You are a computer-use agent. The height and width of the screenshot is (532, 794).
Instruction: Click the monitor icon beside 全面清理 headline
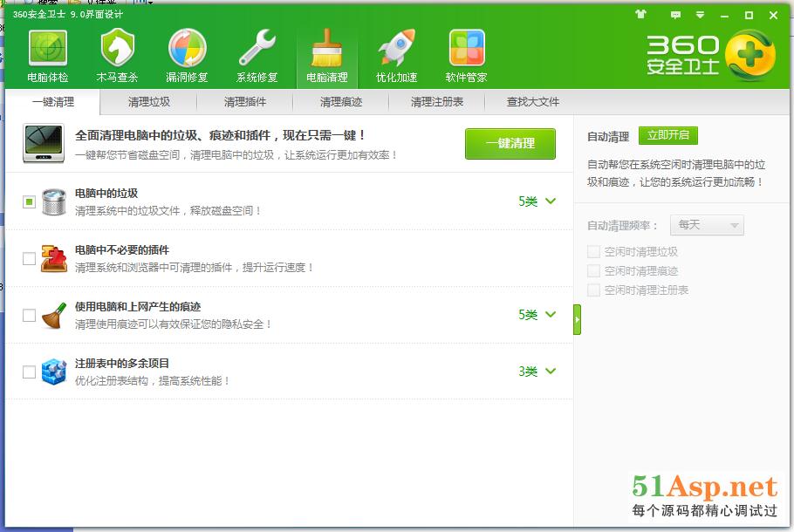pos(44,143)
